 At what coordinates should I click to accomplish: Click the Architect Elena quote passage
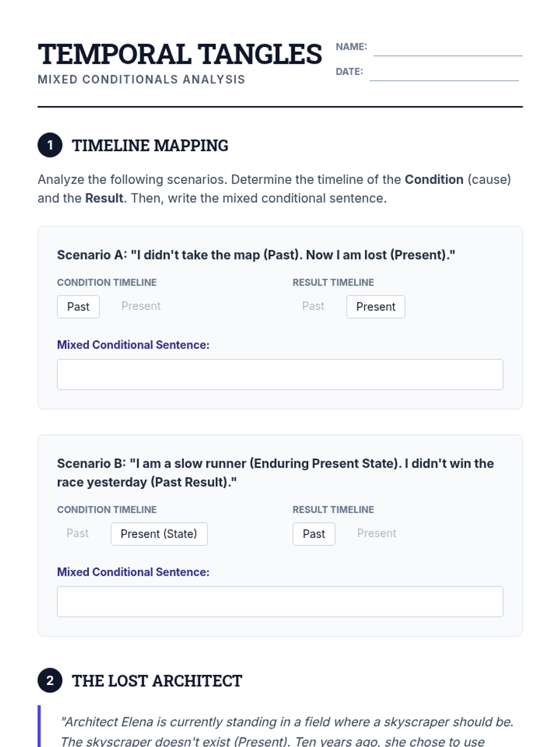pyautogui.click(x=287, y=731)
